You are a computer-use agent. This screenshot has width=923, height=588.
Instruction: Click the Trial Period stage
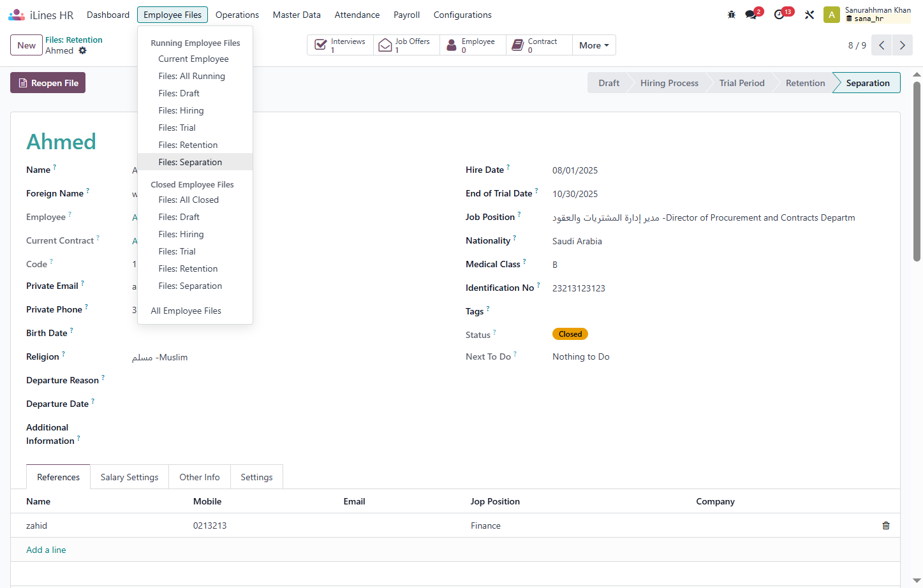[742, 83]
